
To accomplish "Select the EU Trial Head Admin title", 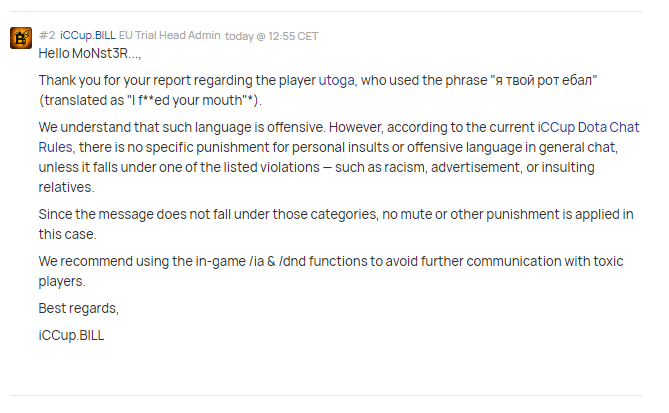I will 169,35.
